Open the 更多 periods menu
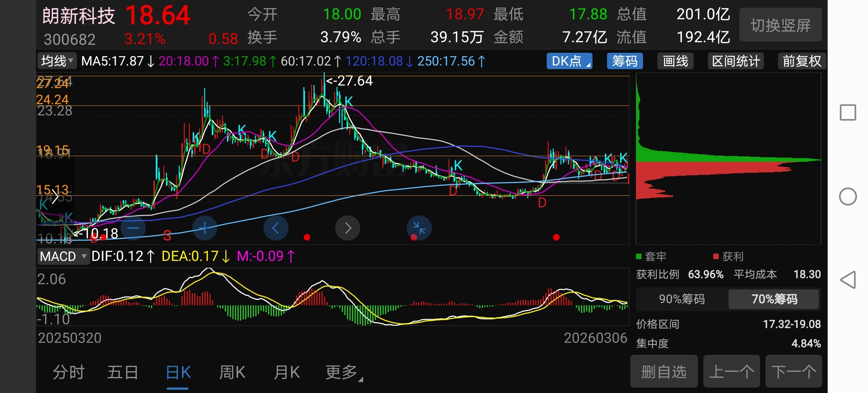Image resolution: width=868 pixels, height=393 pixels. pos(342,373)
